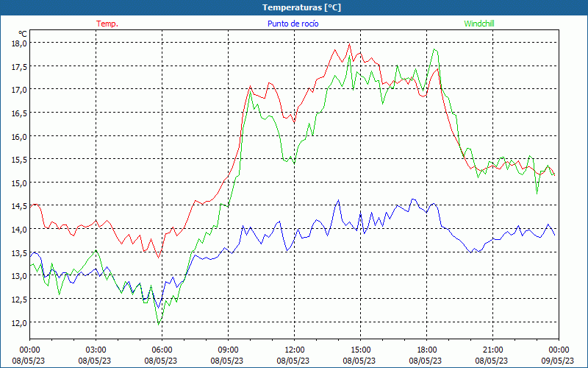Viewport: 588px width, 368px height.
Task: Click the 18,0 y-axis value
Action: coord(21,43)
